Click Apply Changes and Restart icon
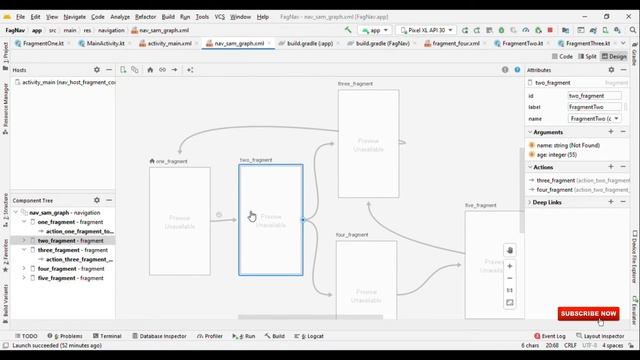The width and height of the screenshot is (640, 360). [x=465, y=30]
